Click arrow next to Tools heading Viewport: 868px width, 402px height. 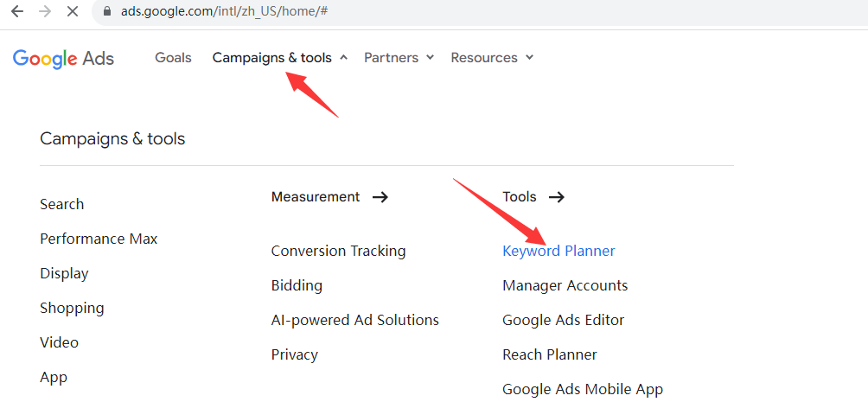557,197
